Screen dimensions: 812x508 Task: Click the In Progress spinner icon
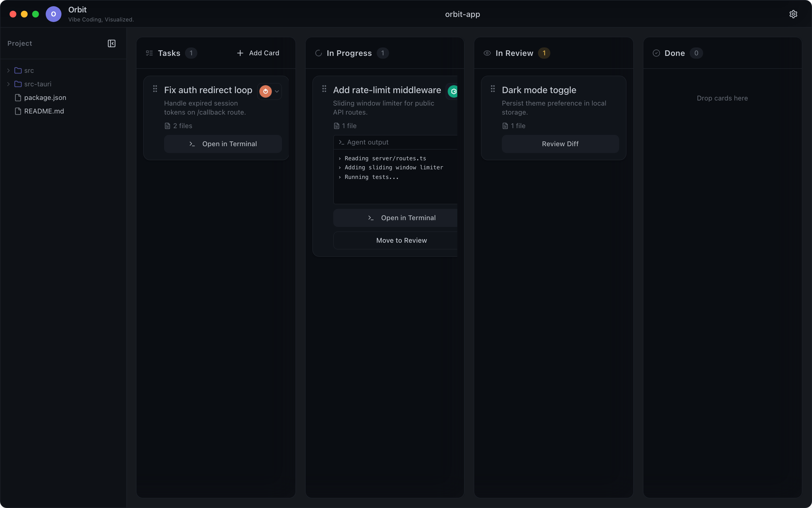[x=318, y=53]
